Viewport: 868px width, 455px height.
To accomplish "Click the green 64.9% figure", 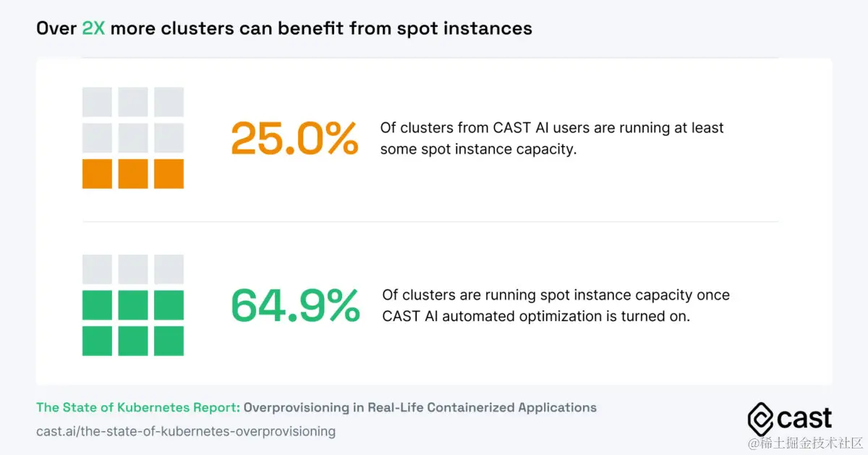I will click(295, 305).
